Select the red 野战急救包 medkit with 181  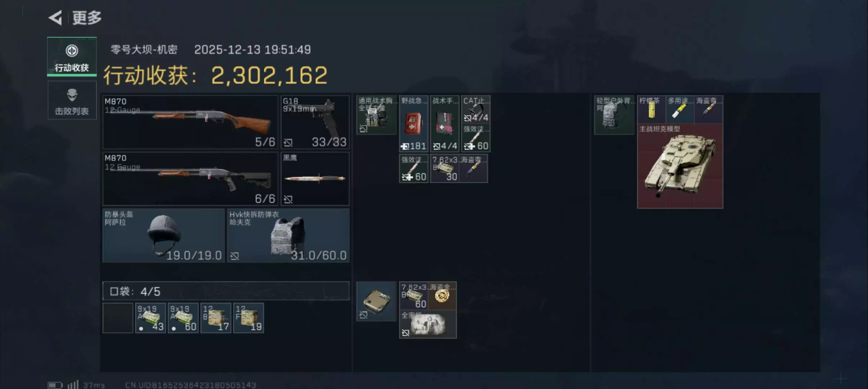(414, 123)
